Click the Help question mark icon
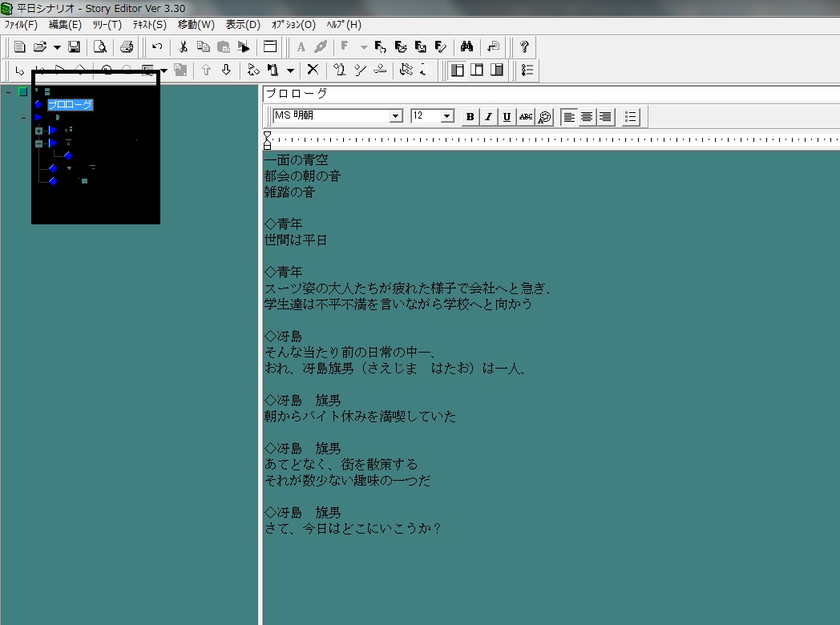 pyautogui.click(x=524, y=47)
